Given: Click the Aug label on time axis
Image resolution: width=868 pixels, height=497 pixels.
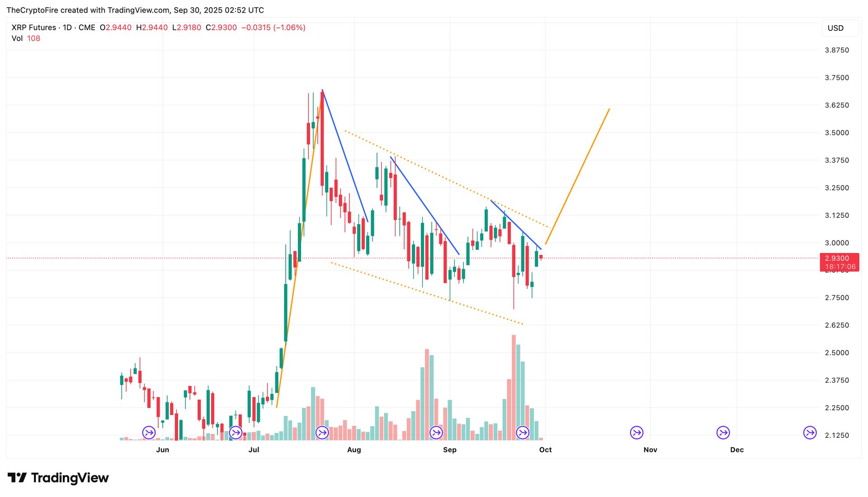Looking at the screenshot, I should (x=354, y=450).
